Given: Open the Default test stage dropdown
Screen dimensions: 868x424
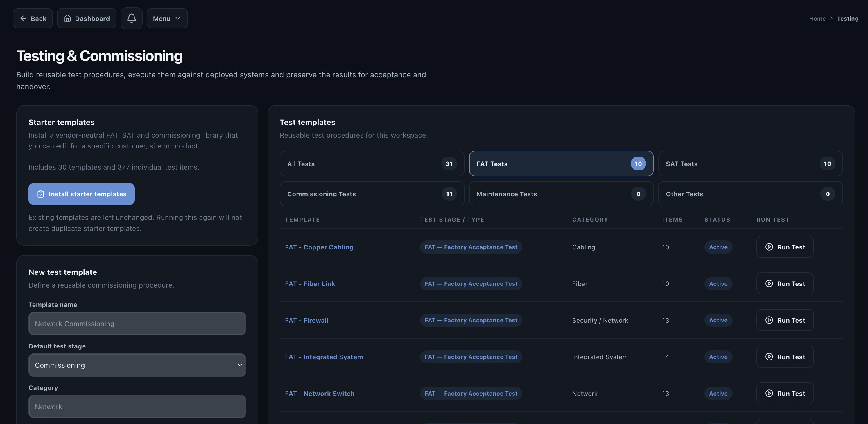Looking at the screenshot, I should (137, 365).
